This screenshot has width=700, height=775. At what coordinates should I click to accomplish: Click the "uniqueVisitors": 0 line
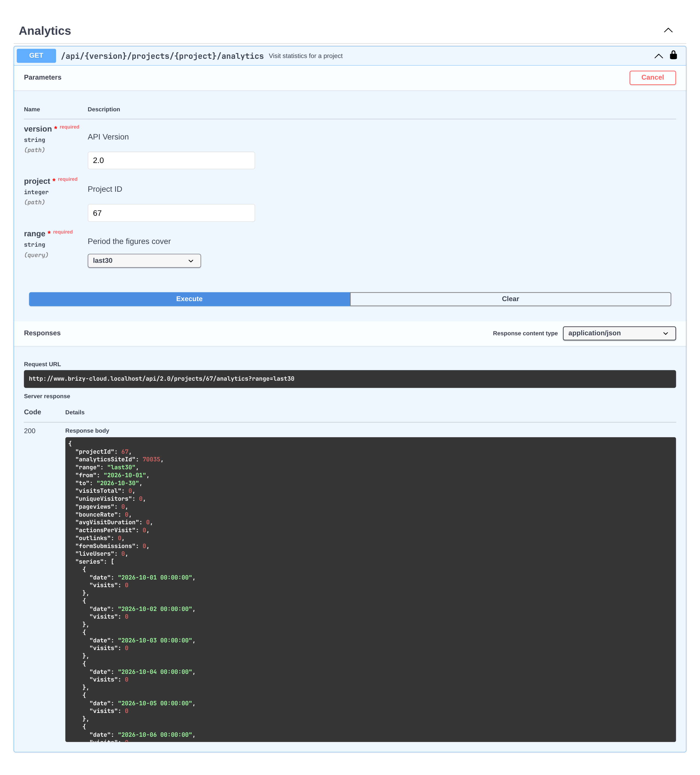tap(110, 499)
